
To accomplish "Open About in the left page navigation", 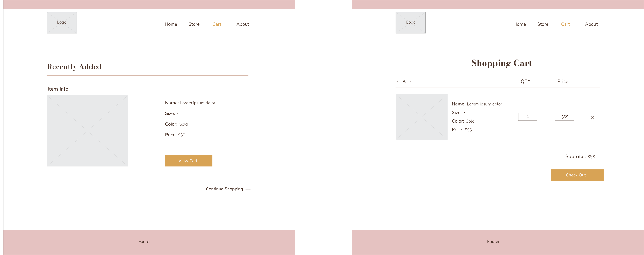I will click(x=242, y=24).
